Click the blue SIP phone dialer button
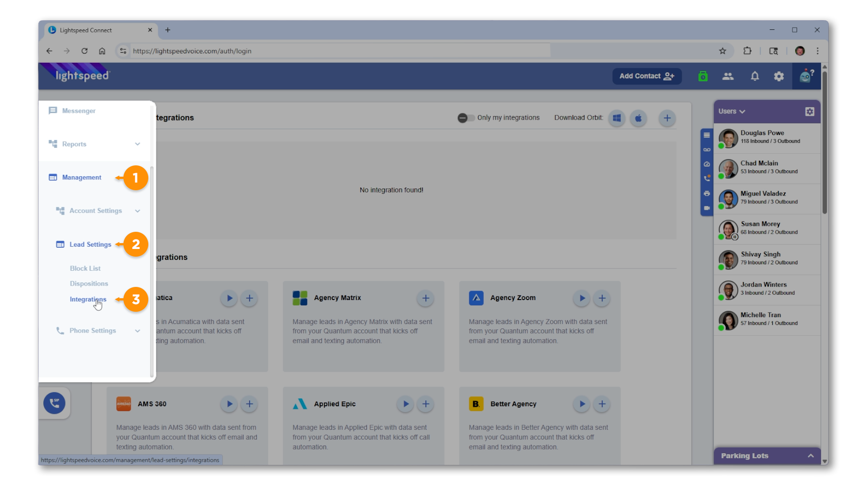The width and height of the screenshot is (868, 488). point(54,403)
